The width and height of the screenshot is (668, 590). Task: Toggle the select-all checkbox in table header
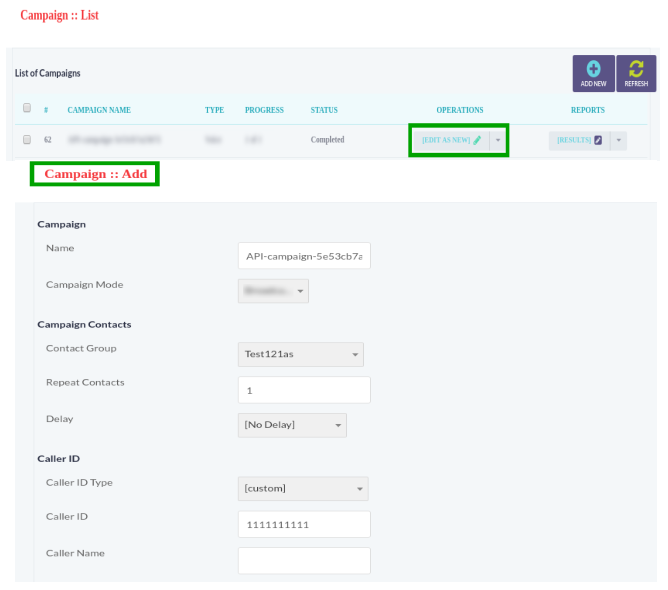point(28,109)
